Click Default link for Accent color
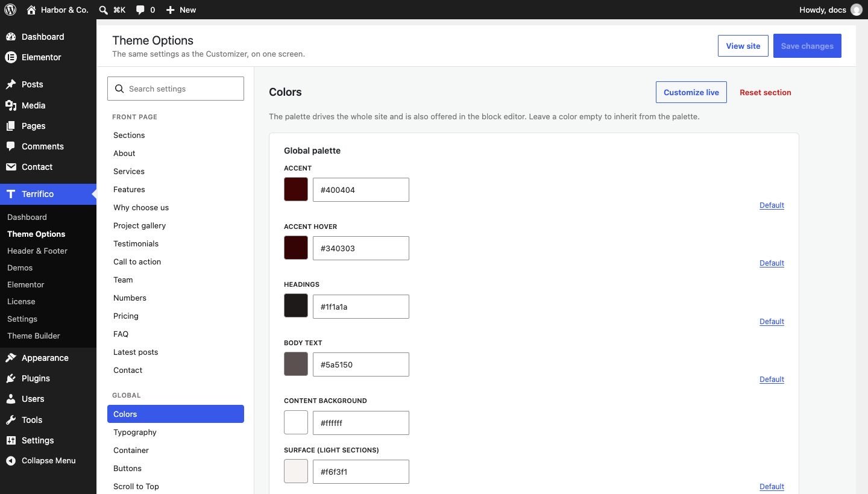This screenshot has width=868, height=494. pyautogui.click(x=772, y=205)
